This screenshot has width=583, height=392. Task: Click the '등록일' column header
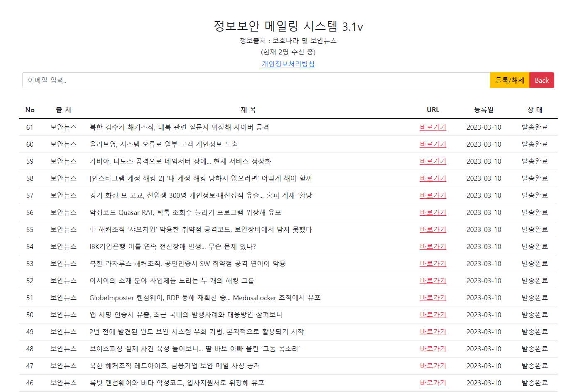484,110
